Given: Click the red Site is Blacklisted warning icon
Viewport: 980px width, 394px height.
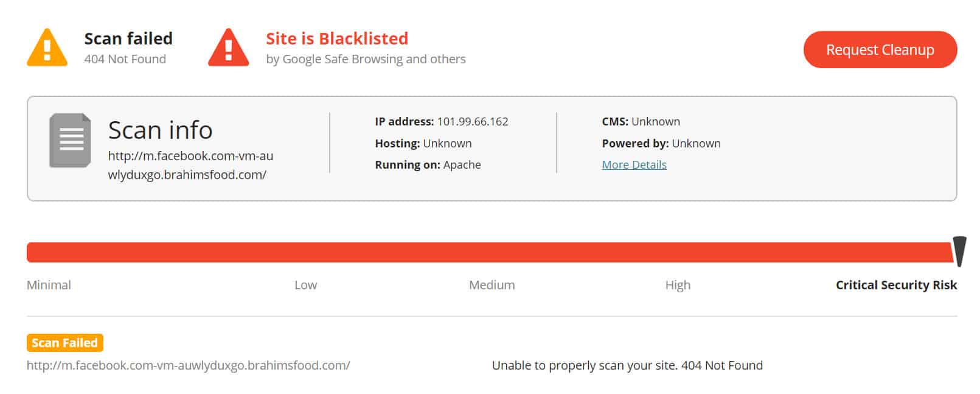Looking at the screenshot, I should click(228, 47).
